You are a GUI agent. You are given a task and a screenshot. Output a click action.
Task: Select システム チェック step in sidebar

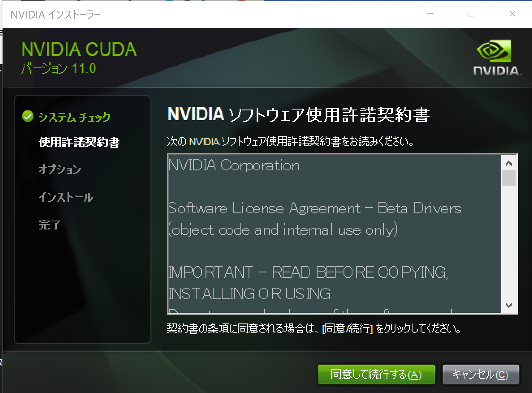point(74,117)
